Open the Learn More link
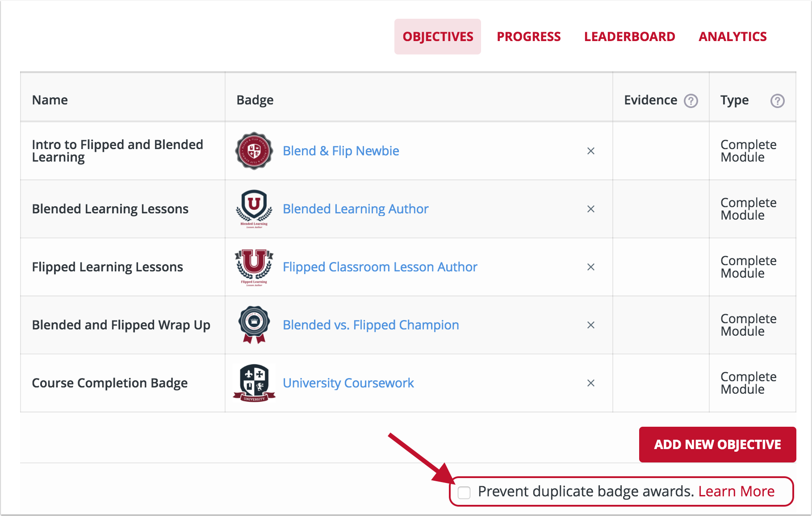The height and width of the screenshot is (516, 812). (736, 491)
